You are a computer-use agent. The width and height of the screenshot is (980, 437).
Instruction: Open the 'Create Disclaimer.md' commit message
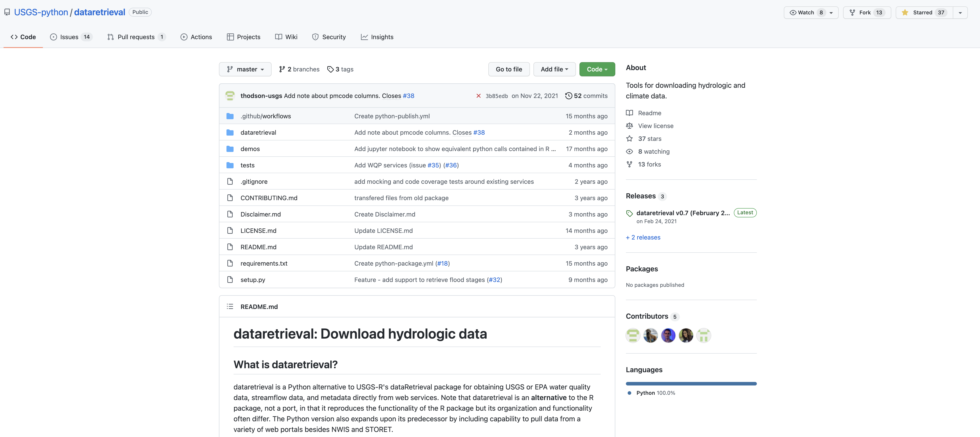[385, 214]
